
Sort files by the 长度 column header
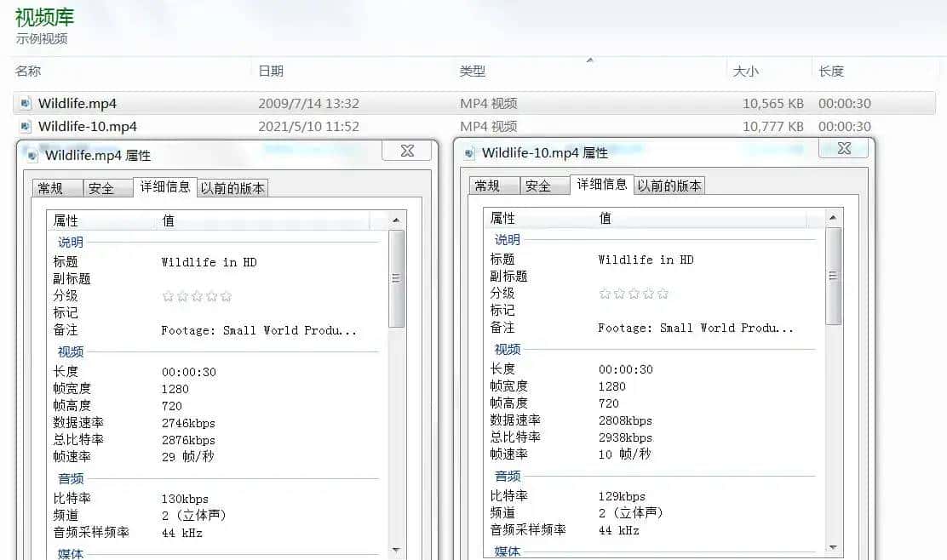[832, 71]
